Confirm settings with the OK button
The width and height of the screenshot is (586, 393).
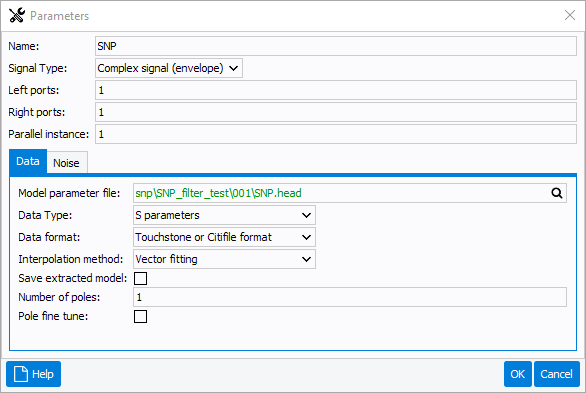click(518, 374)
